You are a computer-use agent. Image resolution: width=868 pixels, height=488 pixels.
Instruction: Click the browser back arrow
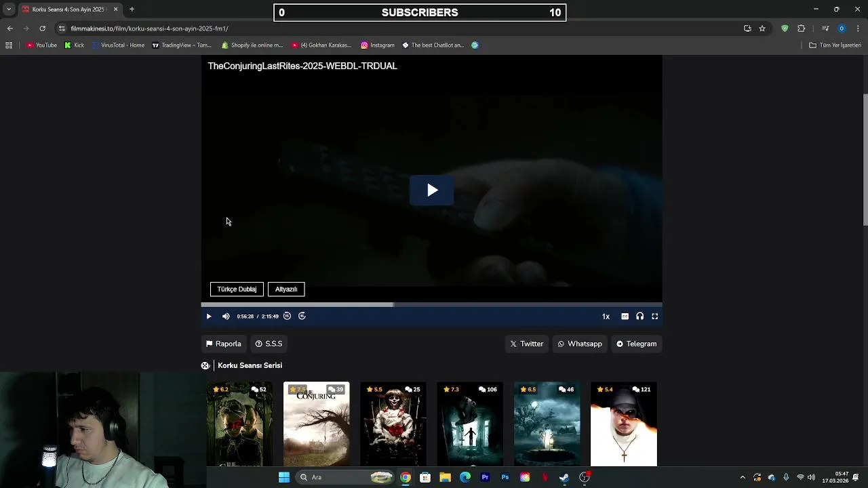click(10, 28)
